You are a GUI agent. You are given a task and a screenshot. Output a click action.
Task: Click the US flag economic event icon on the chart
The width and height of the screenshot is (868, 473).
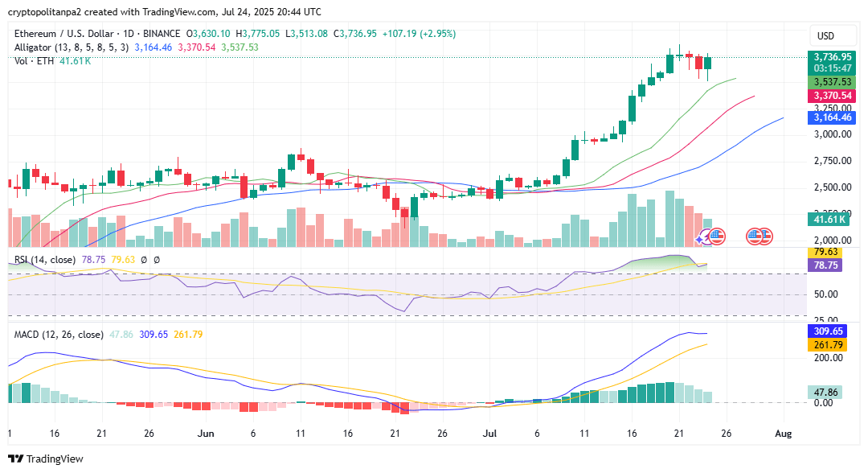(717, 236)
